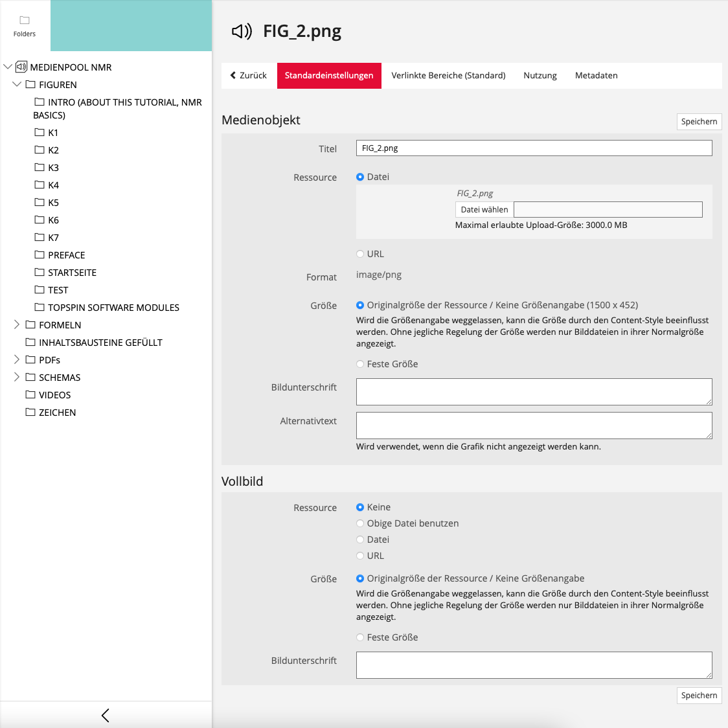The width and height of the screenshot is (728, 728).
Task: Click the collapse sidebar arrow at bottom
Action: 106,715
